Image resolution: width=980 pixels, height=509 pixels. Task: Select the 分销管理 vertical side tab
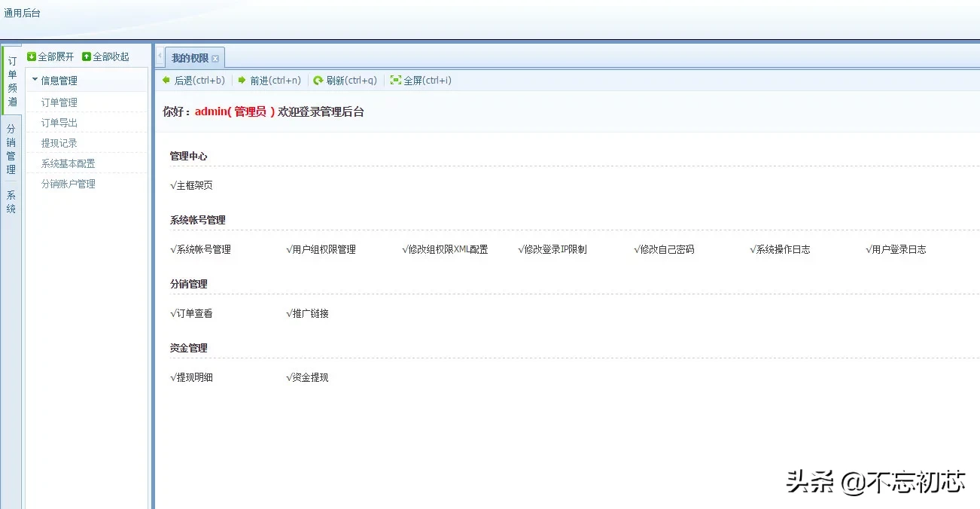[11, 148]
